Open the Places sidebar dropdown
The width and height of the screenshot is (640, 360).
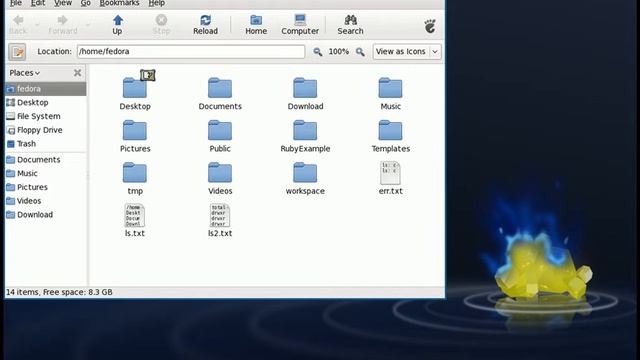pos(24,73)
